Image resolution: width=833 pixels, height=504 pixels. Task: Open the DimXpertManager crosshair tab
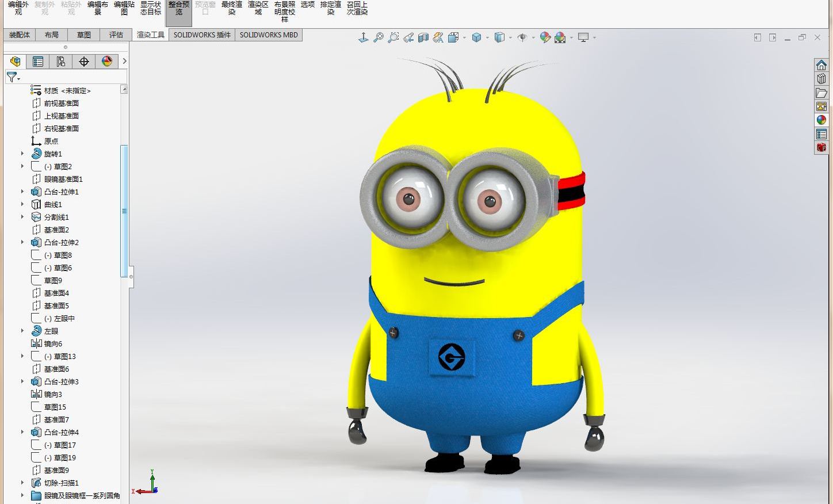[x=84, y=62]
